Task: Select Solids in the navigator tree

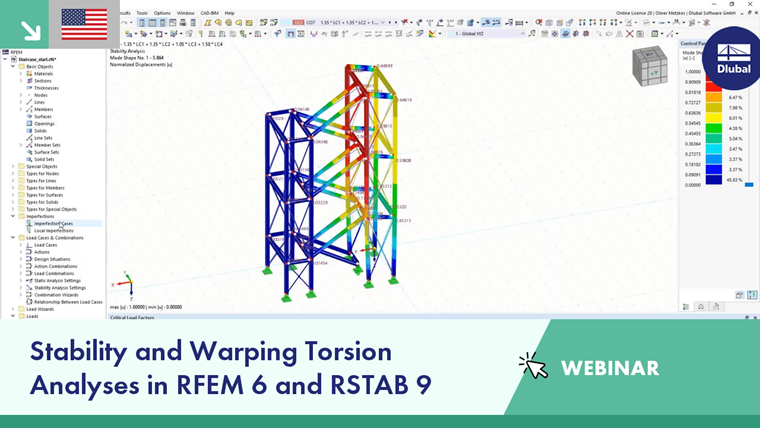Action: click(x=40, y=131)
